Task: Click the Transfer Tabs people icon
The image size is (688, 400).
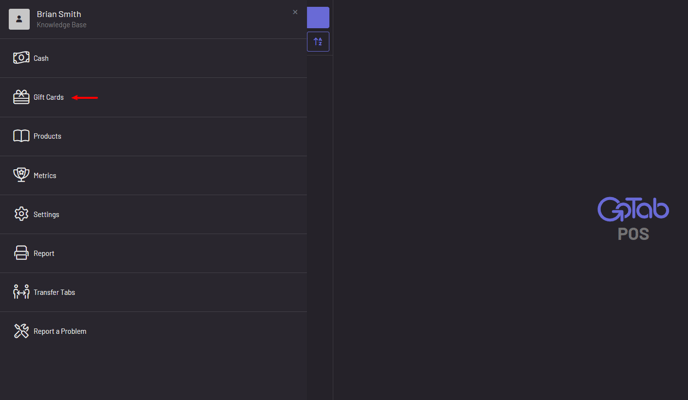Action: point(21,292)
